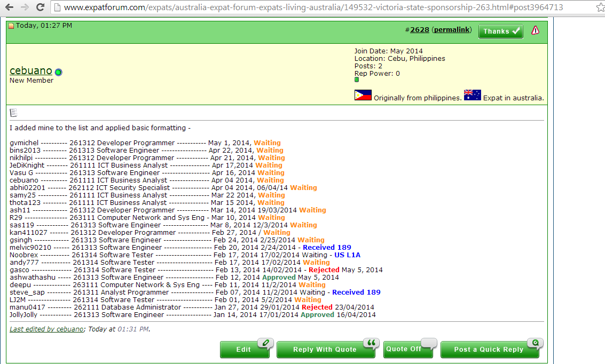Click the report post warning triangle icon
The height and width of the screenshot is (364, 605).
click(x=535, y=30)
